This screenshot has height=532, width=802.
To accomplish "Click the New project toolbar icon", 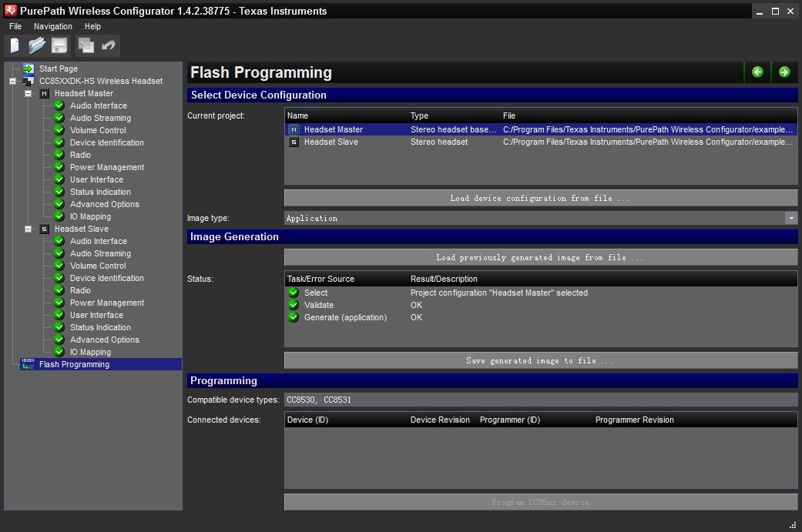I will click(15, 46).
